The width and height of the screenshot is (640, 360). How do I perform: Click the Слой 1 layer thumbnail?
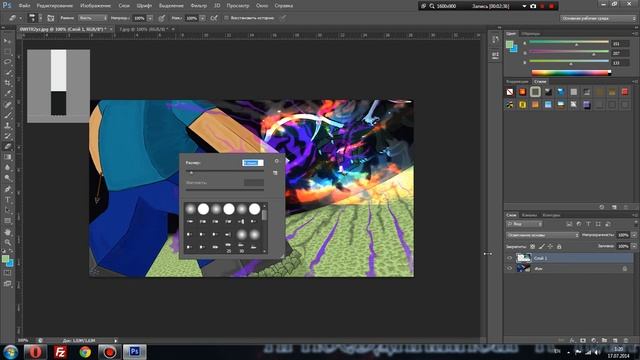(524, 258)
